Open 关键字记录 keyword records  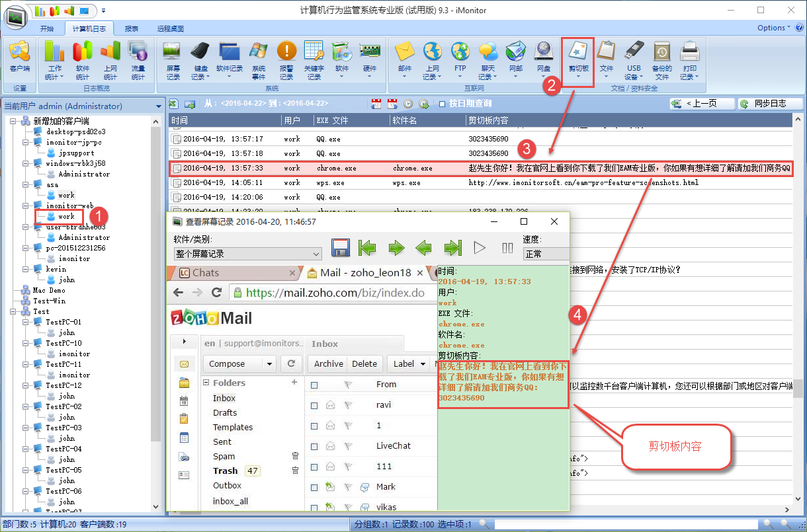pos(314,60)
